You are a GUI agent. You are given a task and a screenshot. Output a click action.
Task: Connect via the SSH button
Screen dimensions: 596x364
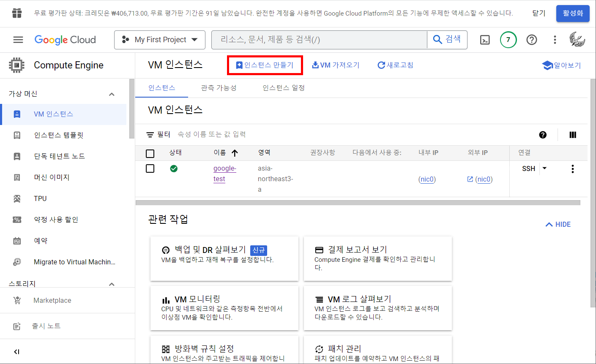[x=529, y=168]
